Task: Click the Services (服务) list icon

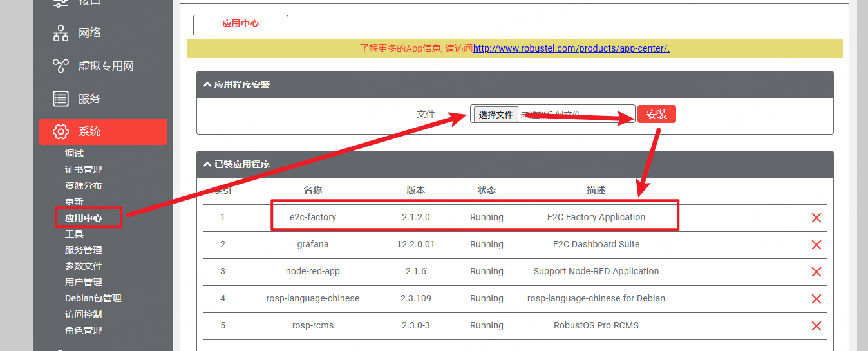Action: [x=61, y=99]
